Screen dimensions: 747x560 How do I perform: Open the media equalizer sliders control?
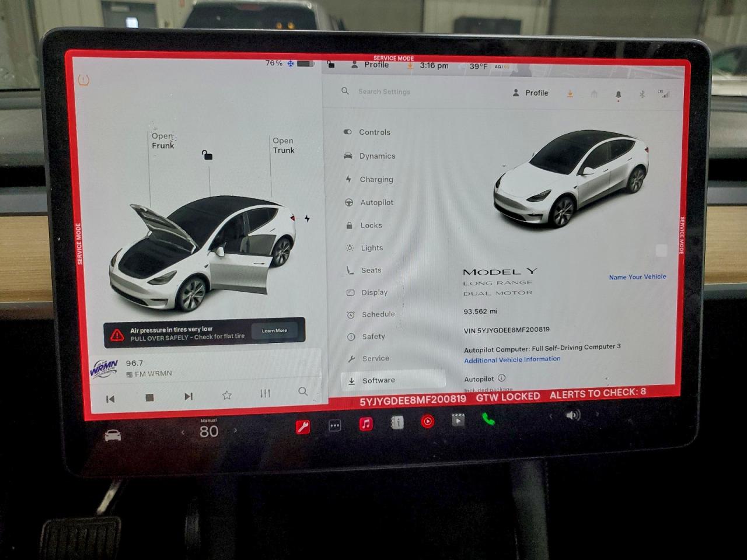tap(265, 394)
